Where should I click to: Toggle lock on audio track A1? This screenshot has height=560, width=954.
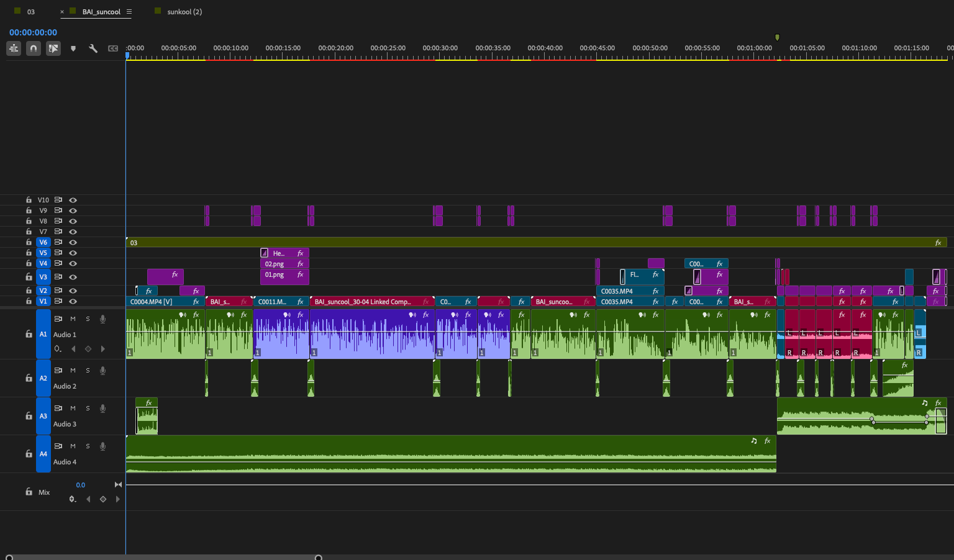[x=29, y=334]
